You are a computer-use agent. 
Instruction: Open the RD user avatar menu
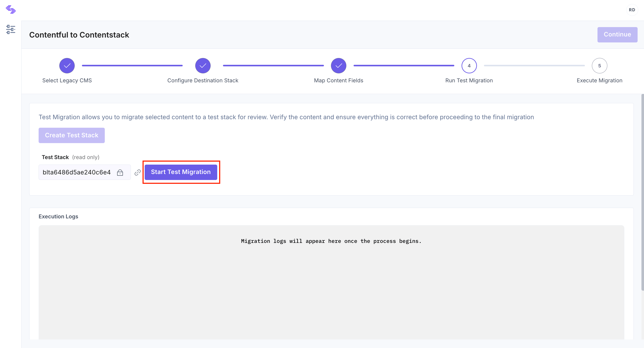[632, 10]
